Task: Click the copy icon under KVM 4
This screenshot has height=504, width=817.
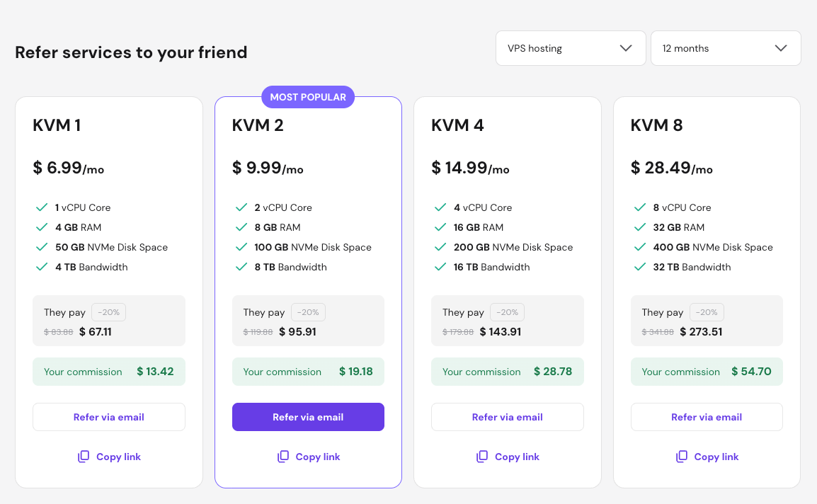Action: (x=482, y=457)
